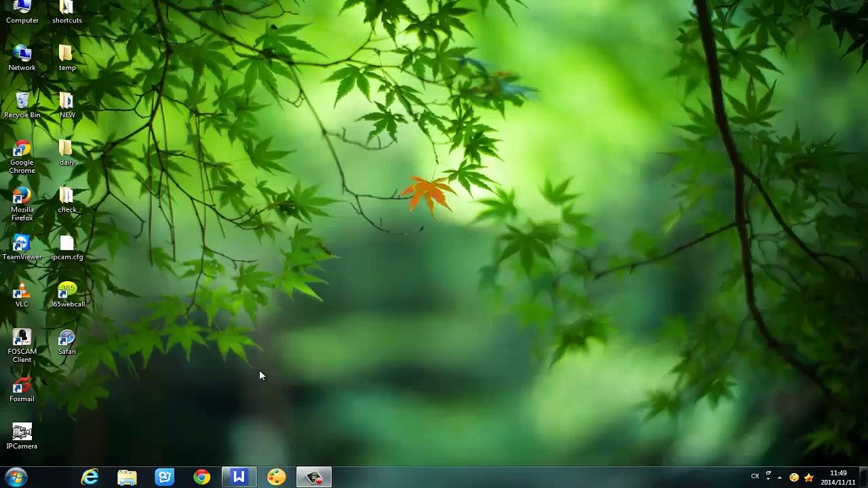Select the Recycle Bin icon
The image size is (868, 488).
click(x=22, y=106)
